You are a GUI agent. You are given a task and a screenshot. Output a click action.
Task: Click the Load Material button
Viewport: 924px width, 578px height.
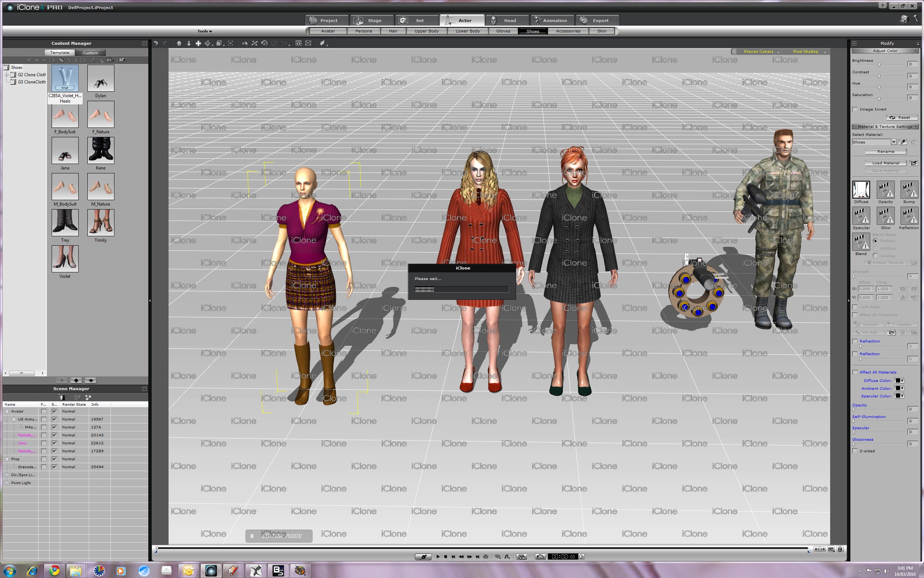point(885,163)
